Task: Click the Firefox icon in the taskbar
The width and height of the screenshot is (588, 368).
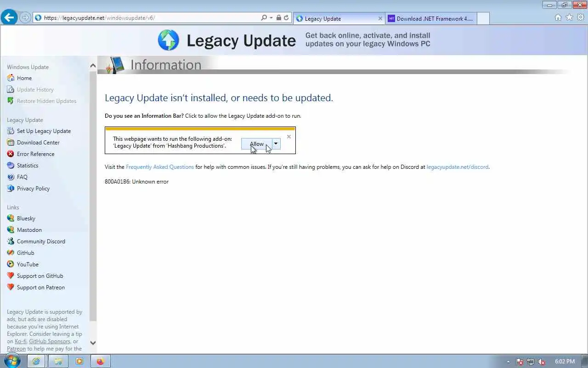Action: click(101, 361)
